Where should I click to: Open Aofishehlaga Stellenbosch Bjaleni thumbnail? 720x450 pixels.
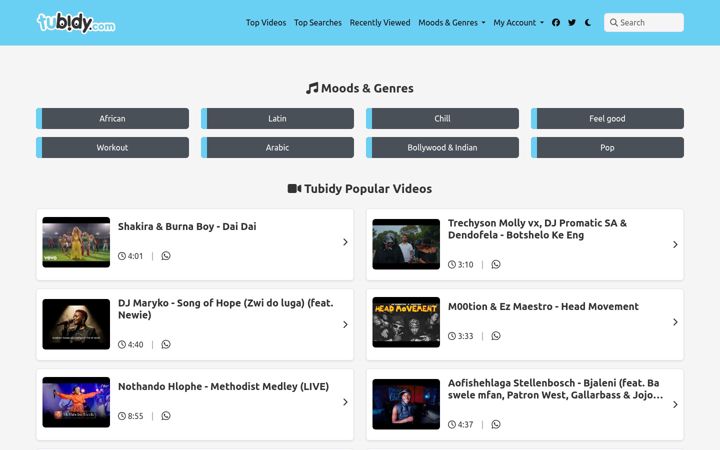pyautogui.click(x=406, y=404)
